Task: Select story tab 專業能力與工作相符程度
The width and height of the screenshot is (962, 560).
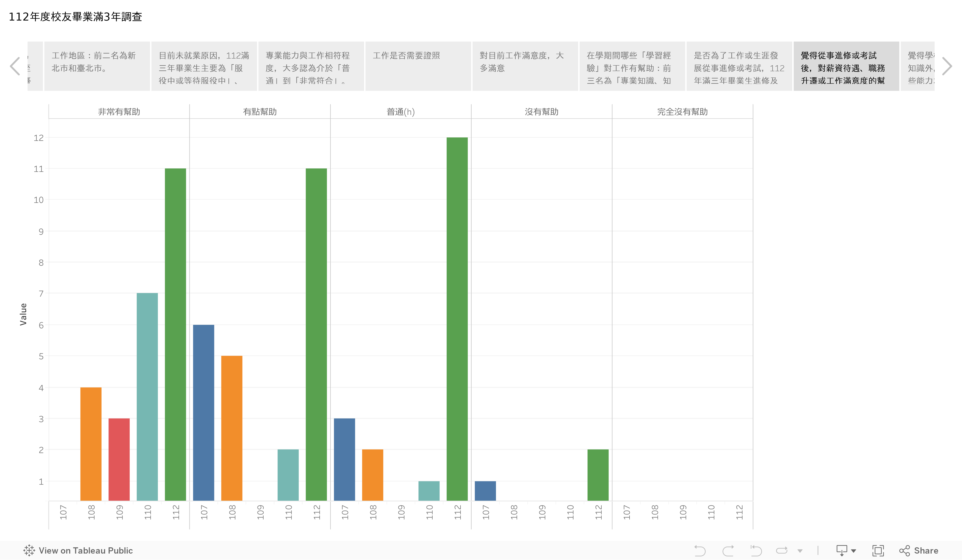Action: coord(311,66)
